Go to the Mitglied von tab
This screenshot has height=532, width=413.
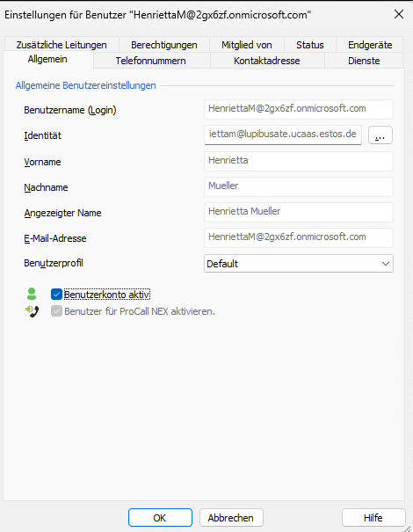pyautogui.click(x=247, y=45)
